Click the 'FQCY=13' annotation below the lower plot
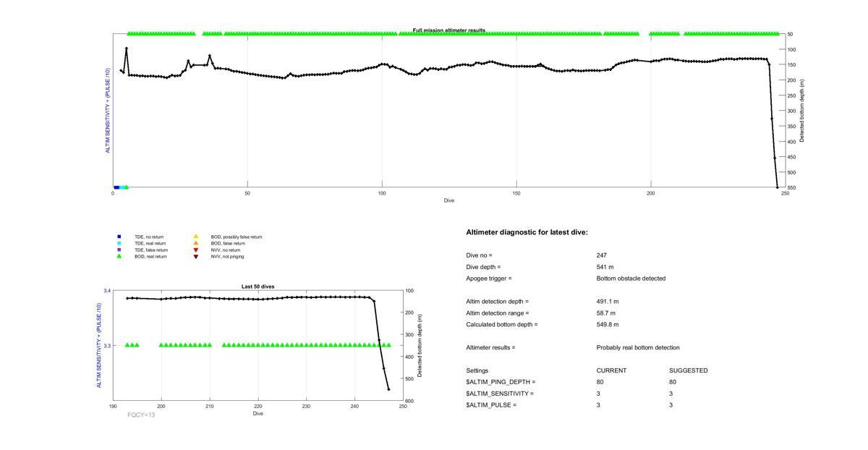Screen dimensions: 868x450 tap(141, 415)
